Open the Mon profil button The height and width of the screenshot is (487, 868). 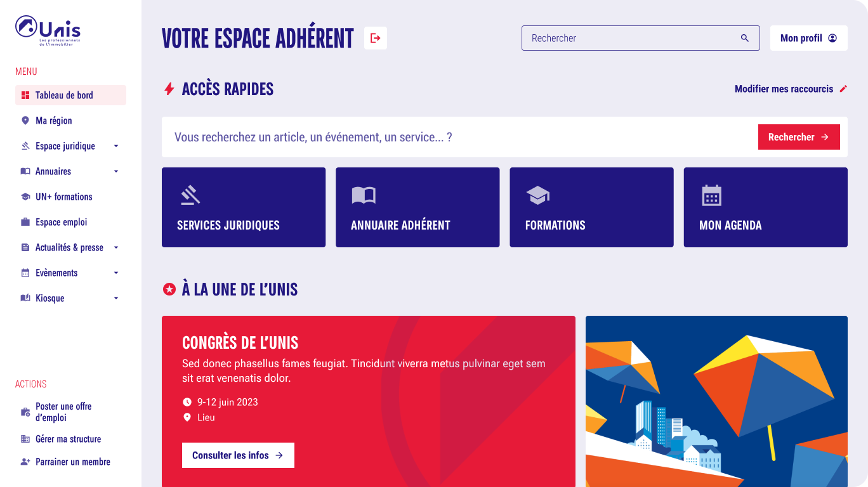tap(808, 38)
